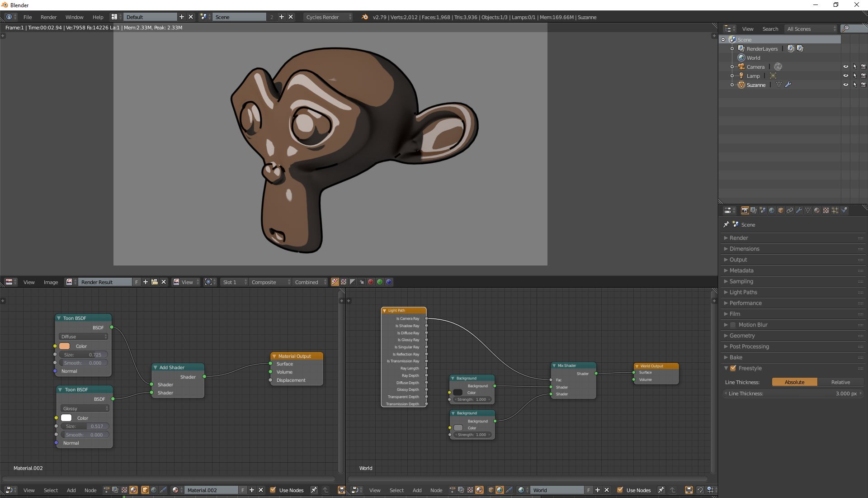The width and height of the screenshot is (868, 498).
Task: Open the outliner filter search icon
Action: pyautogui.click(x=845, y=28)
